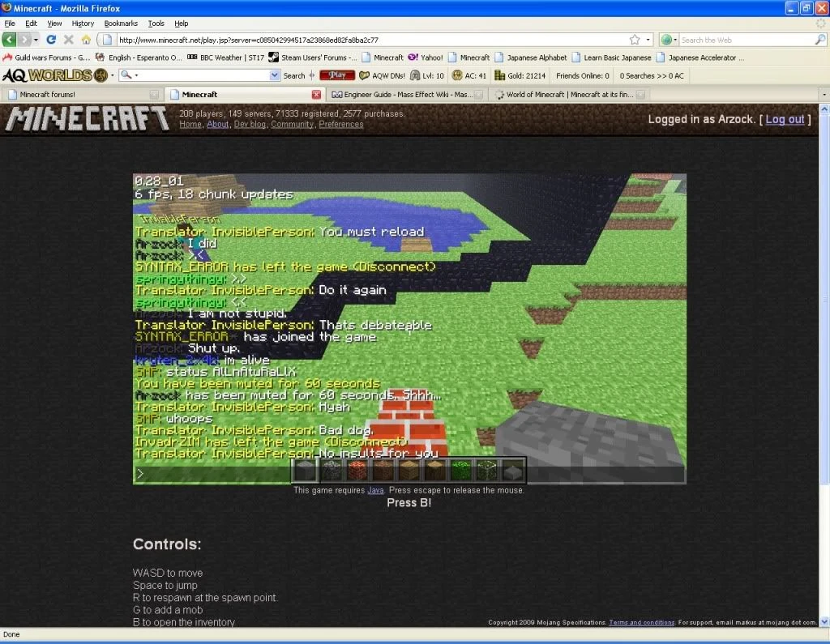Viewport: 830px width, 644px height.
Task: Switch to the World of Minecraft tab
Action: pos(569,95)
